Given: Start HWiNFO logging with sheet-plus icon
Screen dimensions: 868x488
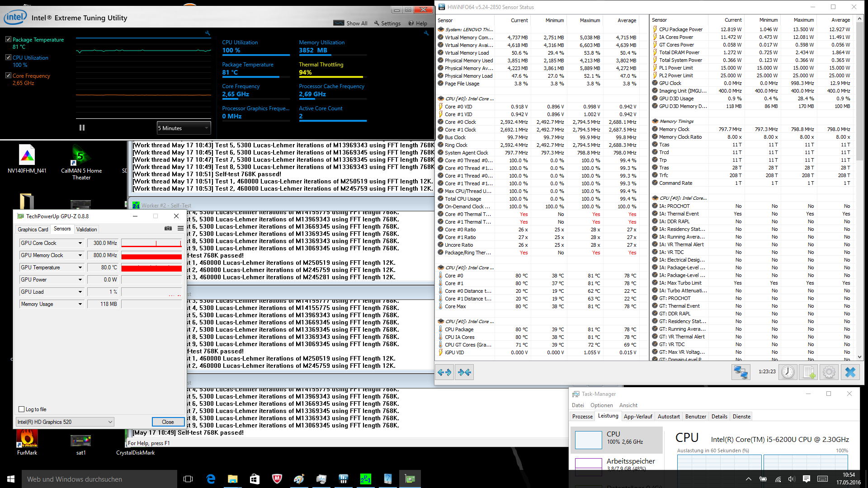Looking at the screenshot, I should pyautogui.click(x=808, y=372).
